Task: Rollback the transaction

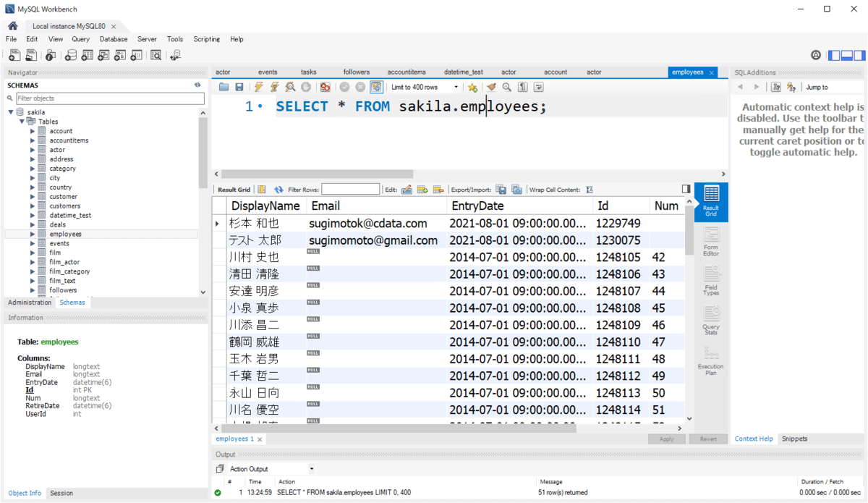Action: pos(360,87)
